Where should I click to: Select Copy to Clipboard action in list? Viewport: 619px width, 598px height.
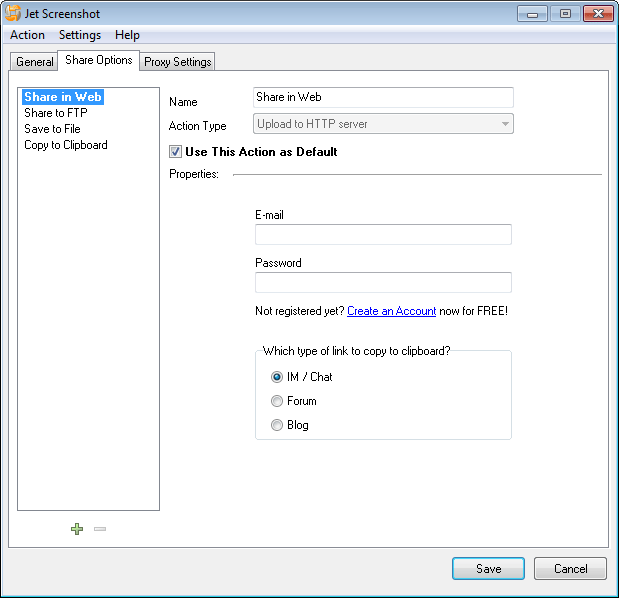[x=66, y=145]
